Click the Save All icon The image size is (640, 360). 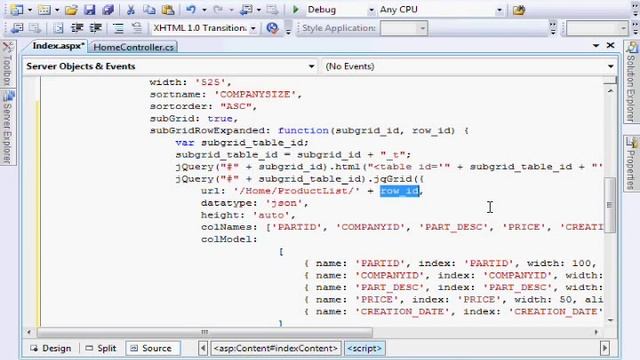108,9
